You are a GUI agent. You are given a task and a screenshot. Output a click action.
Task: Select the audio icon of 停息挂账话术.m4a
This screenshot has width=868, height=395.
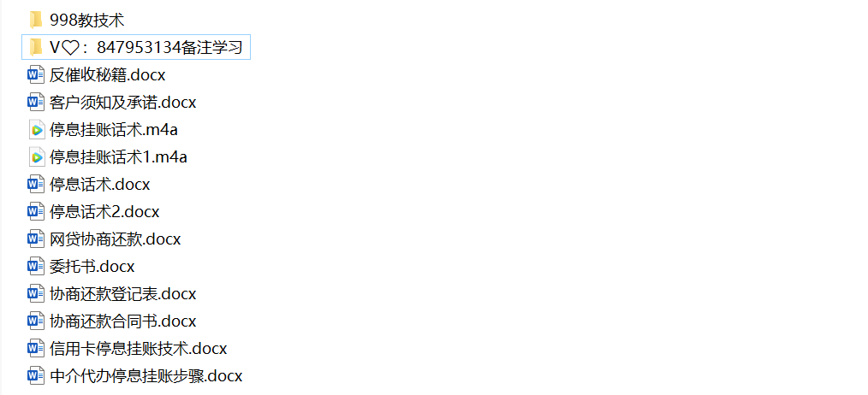36,130
